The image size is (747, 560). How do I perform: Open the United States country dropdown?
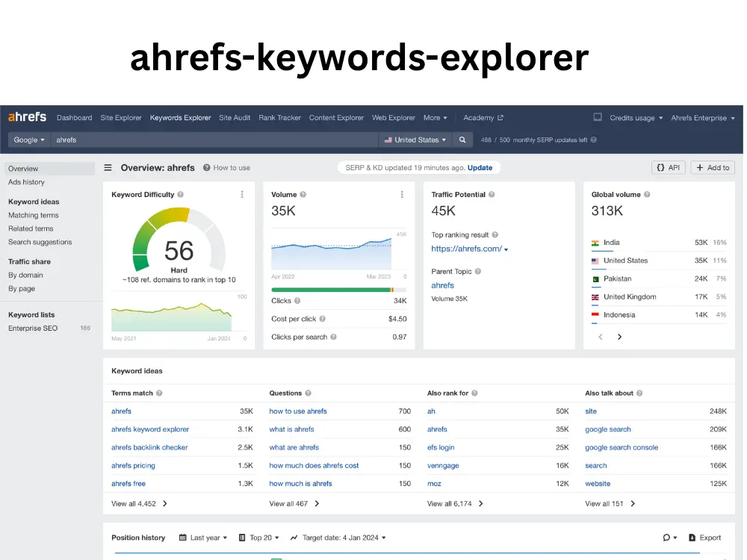[415, 140]
